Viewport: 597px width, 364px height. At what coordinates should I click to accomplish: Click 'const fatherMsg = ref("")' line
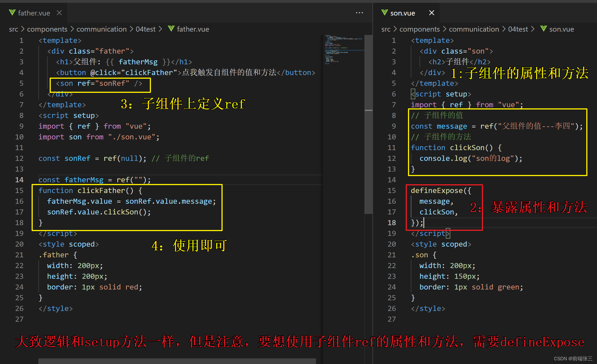point(95,180)
